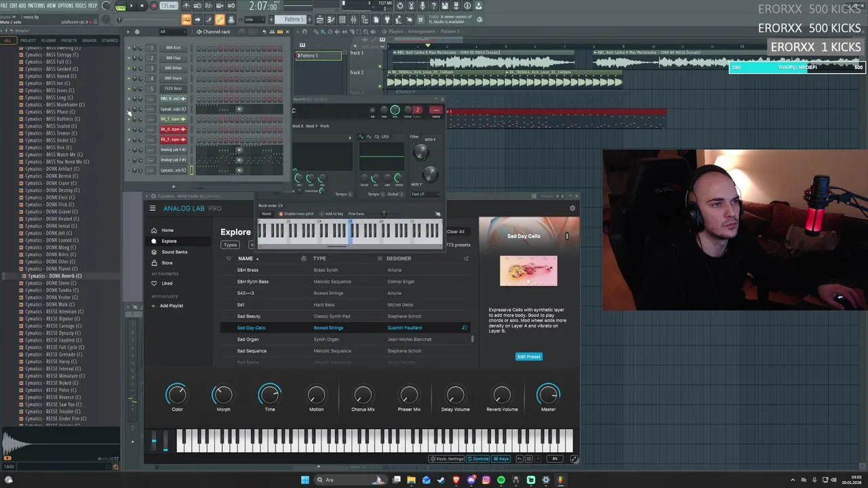
Task: Shuffle the preset list
Action: [x=465, y=258]
